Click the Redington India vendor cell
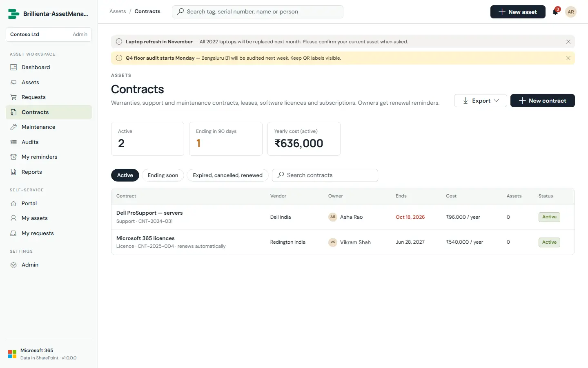The height and width of the screenshot is (368, 588). [x=287, y=242]
